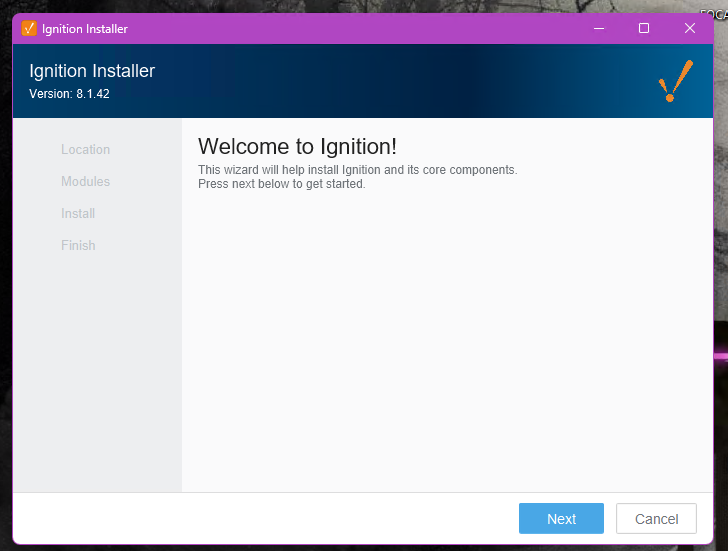Click the 'Ignition Installer' header title
This screenshot has height=551, width=728.
92,71
